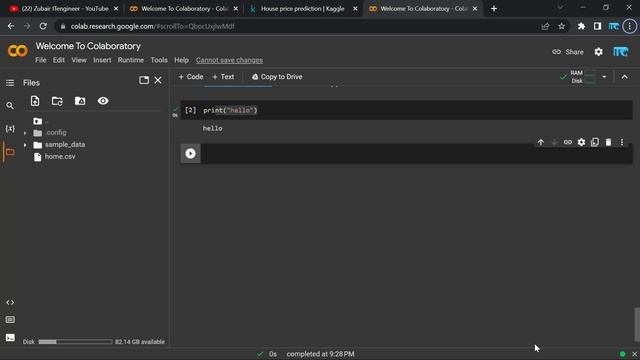640x360 pixels.
Task: Mount Google Drive in Files panel
Action: click(x=80, y=101)
